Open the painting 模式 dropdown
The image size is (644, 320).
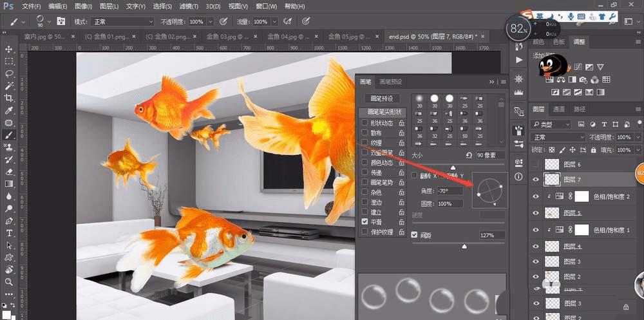coord(122,21)
